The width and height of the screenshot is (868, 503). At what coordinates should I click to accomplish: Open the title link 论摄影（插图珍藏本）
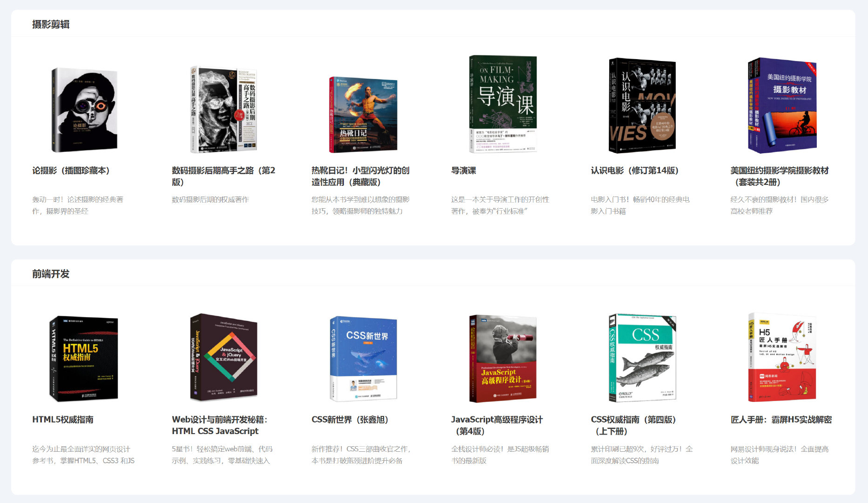71,170
